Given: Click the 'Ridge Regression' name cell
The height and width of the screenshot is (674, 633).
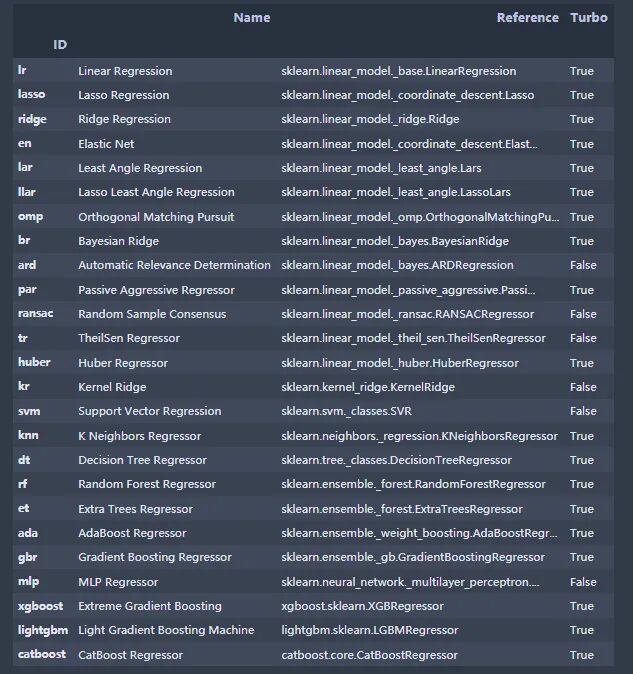Looking at the screenshot, I should pos(124,119).
